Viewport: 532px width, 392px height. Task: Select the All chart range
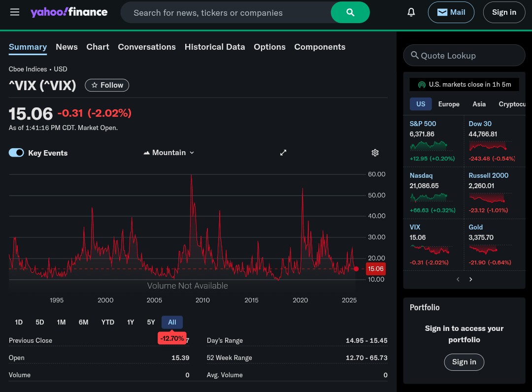click(x=172, y=322)
